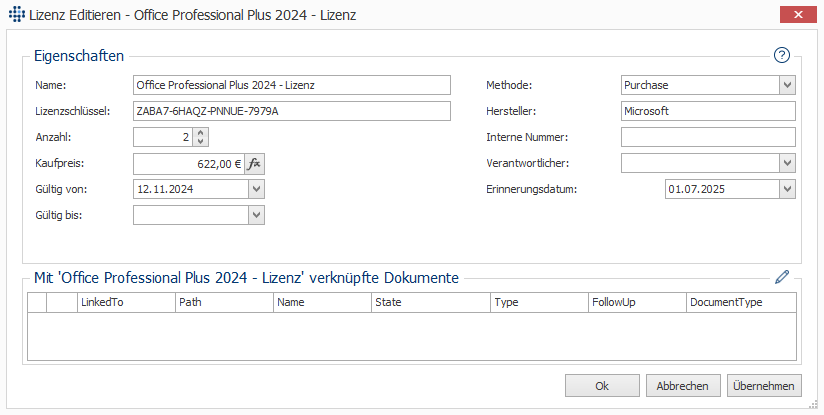Click the State column header
Viewport: 824px width, 415px height.
coord(430,302)
